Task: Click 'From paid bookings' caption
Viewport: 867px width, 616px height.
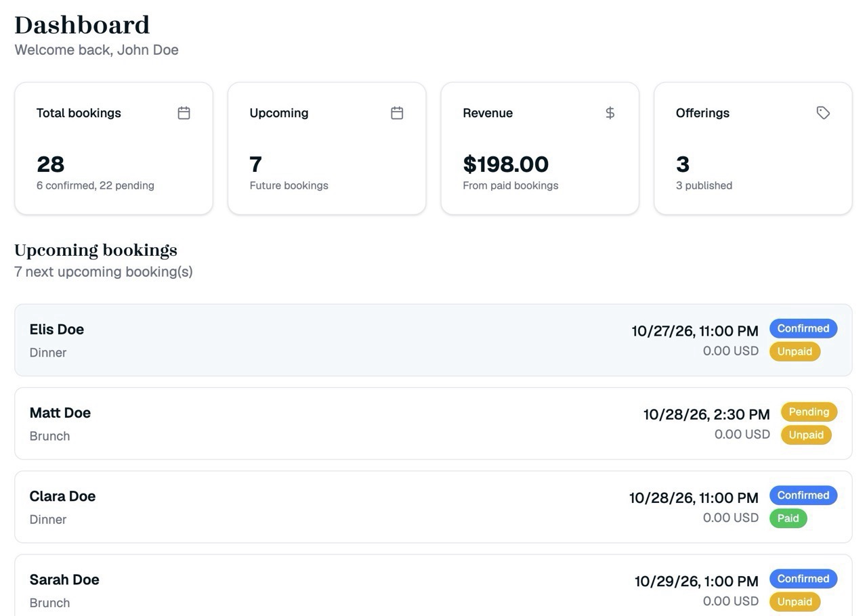Action: tap(511, 185)
